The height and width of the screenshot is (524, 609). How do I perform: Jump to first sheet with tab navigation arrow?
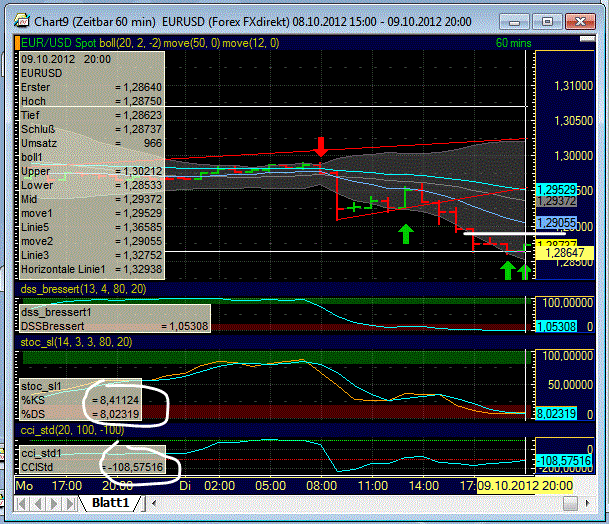coord(22,503)
